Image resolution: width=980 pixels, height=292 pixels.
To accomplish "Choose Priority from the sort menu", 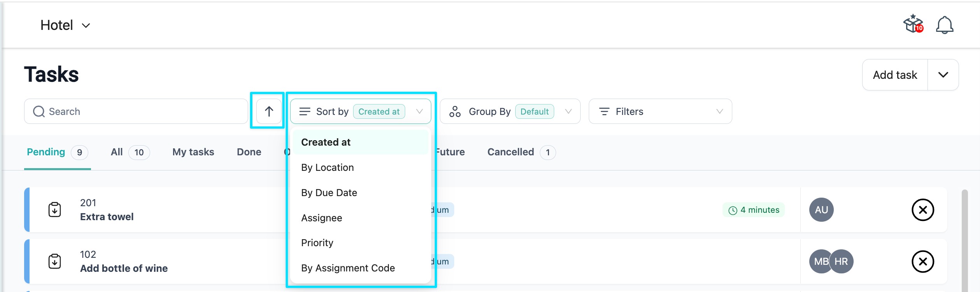I will [x=317, y=243].
